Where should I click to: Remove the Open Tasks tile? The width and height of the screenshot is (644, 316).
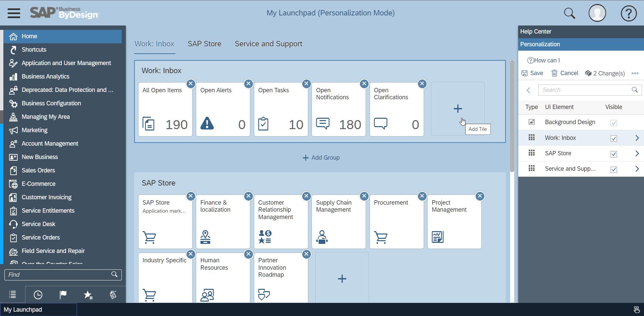(x=306, y=84)
